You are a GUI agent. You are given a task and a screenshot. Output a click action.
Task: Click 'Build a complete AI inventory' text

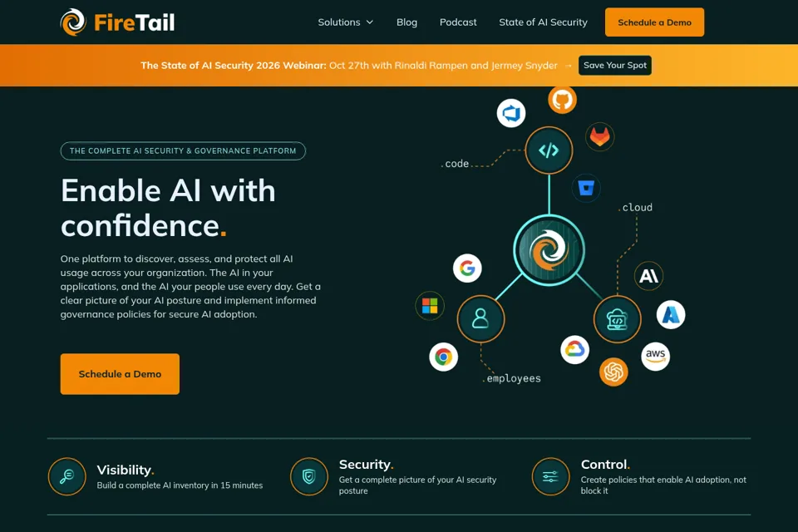click(x=180, y=485)
